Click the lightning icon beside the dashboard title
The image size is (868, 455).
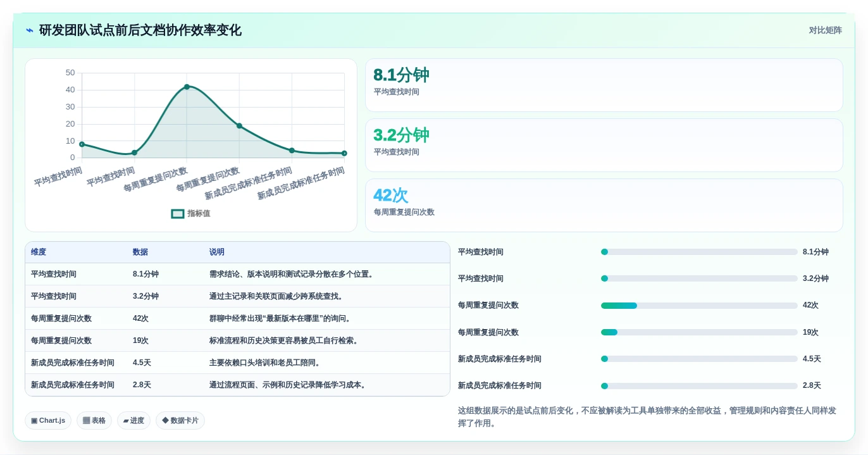(30, 30)
